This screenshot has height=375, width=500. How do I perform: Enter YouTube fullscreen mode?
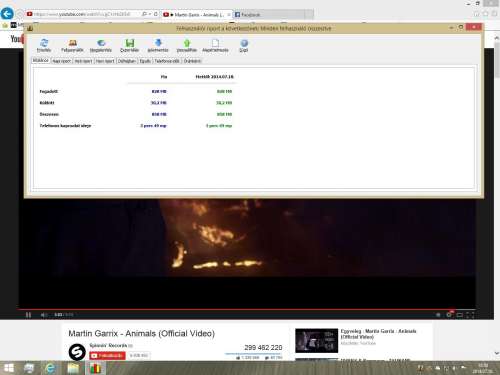[470, 315]
